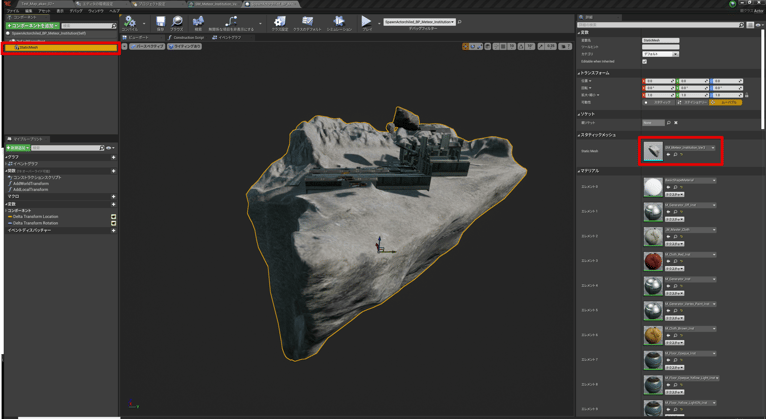Select the StaticMesh component in tree
The image size is (766, 419).
28,47
